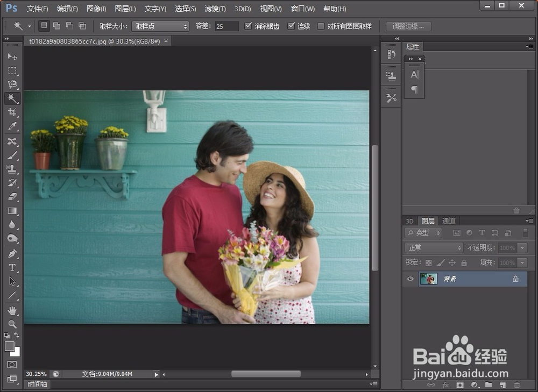Change screen mode icon
This screenshot has width=538, height=392.
(x=12, y=379)
